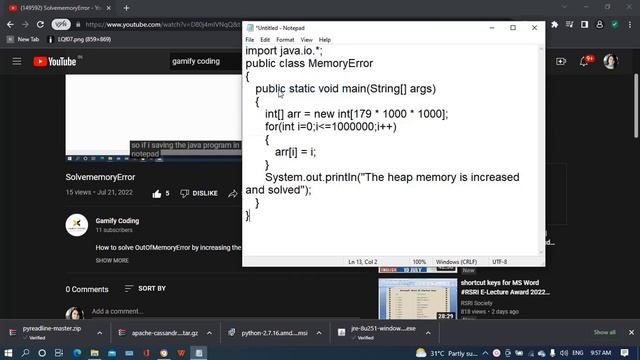Open SORT BY comments dropdown
The image size is (640, 360).
click(x=145, y=289)
